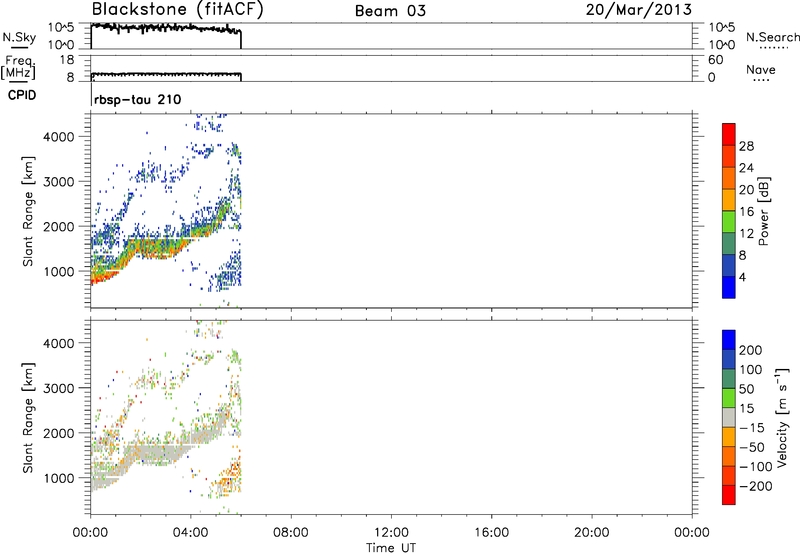Click the '20:00' time tick label
This screenshot has width=800, height=554.
pos(591,533)
